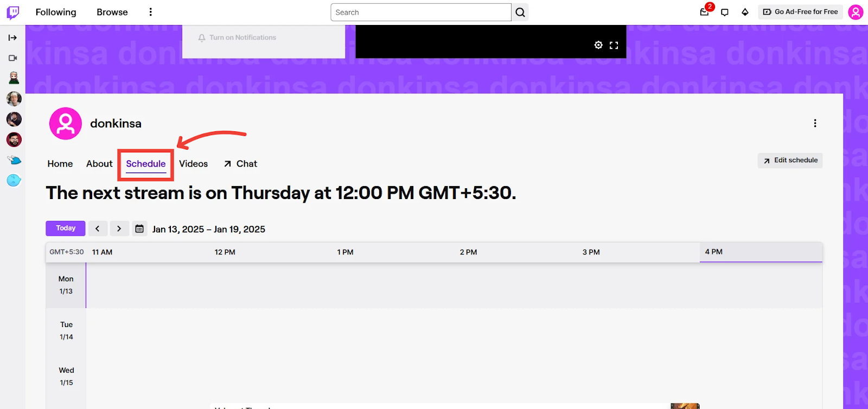Viewport: 868px width, 409px height.
Task: Open the video player settings gear
Action: 598,45
